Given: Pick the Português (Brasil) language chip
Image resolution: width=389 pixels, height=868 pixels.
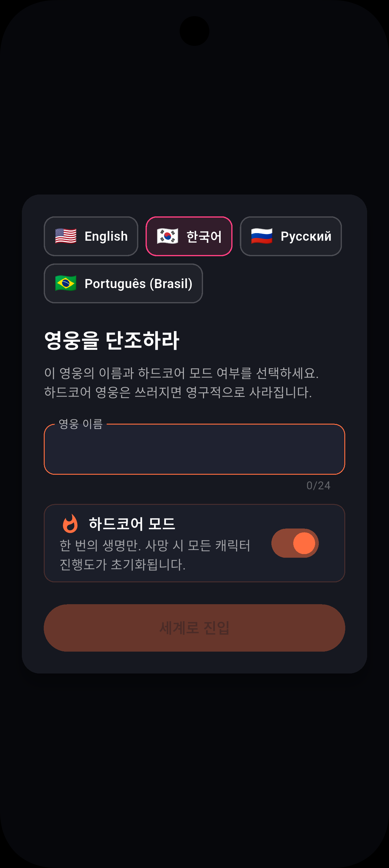Looking at the screenshot, I should coord(123,283).
